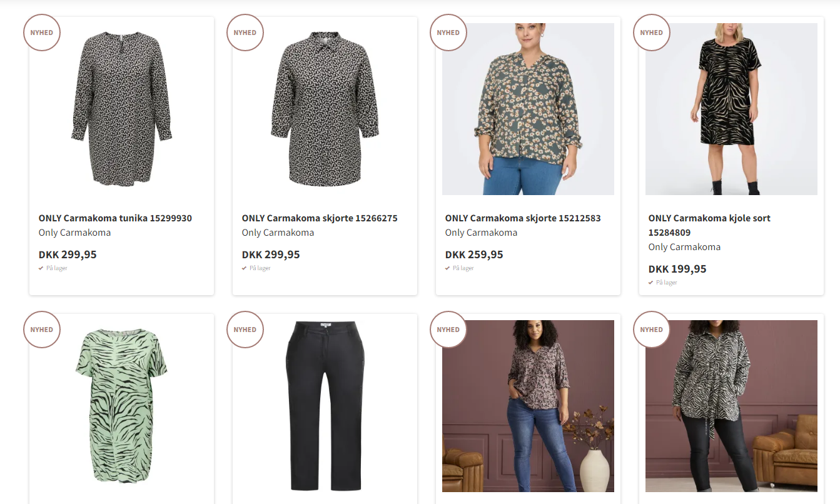Click the DKK 259,95 price

[x=474, y=255]
